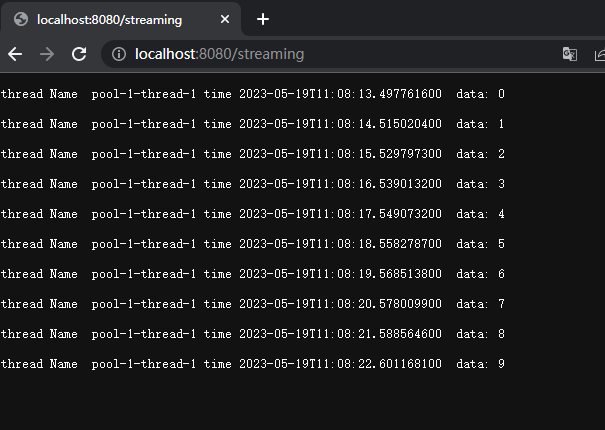This screenshot has width=605, height=430.
Task: Reload the localhost streaming page
Action: click(x=79, y=54)
